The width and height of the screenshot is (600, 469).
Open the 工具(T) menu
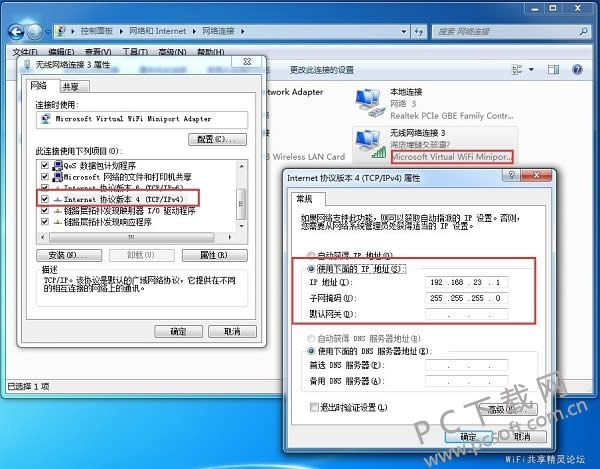coord(135,52)
